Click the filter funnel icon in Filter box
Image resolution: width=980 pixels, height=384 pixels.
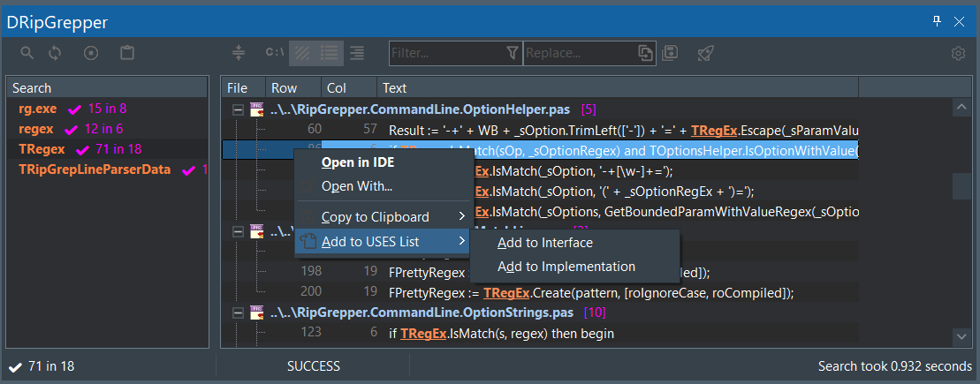pos(513,53)
